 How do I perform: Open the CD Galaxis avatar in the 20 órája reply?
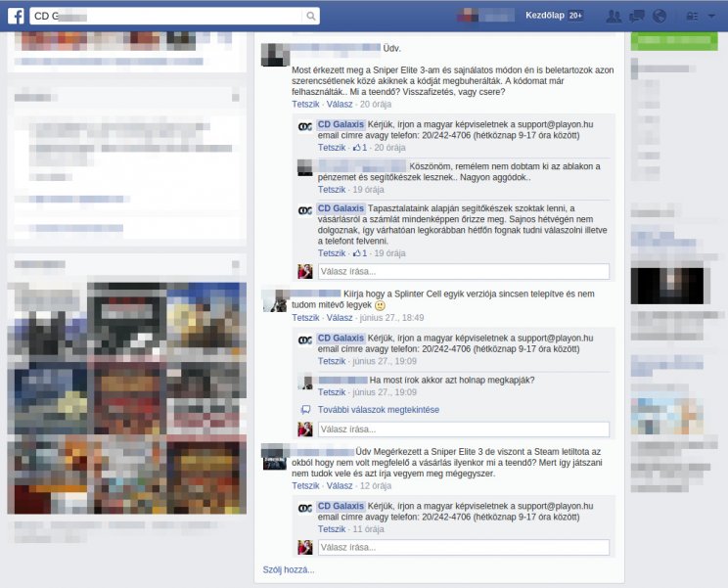[x=305, y=126]
